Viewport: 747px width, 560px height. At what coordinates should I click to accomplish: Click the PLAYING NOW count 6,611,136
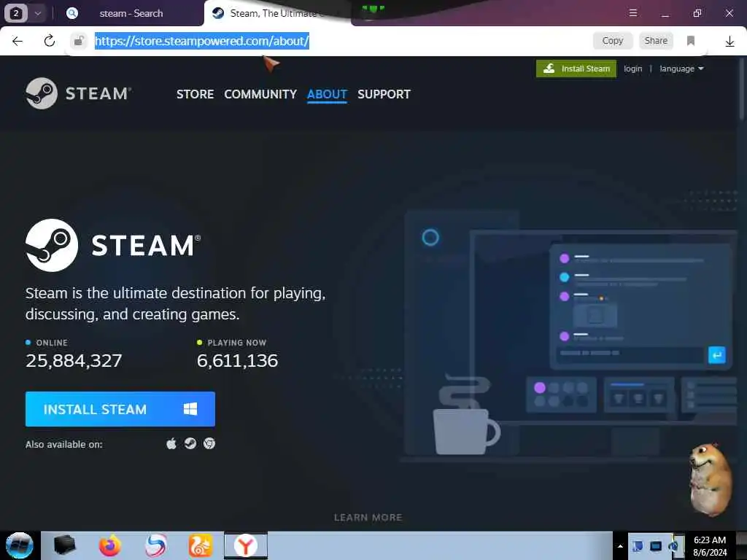(237, 360)
